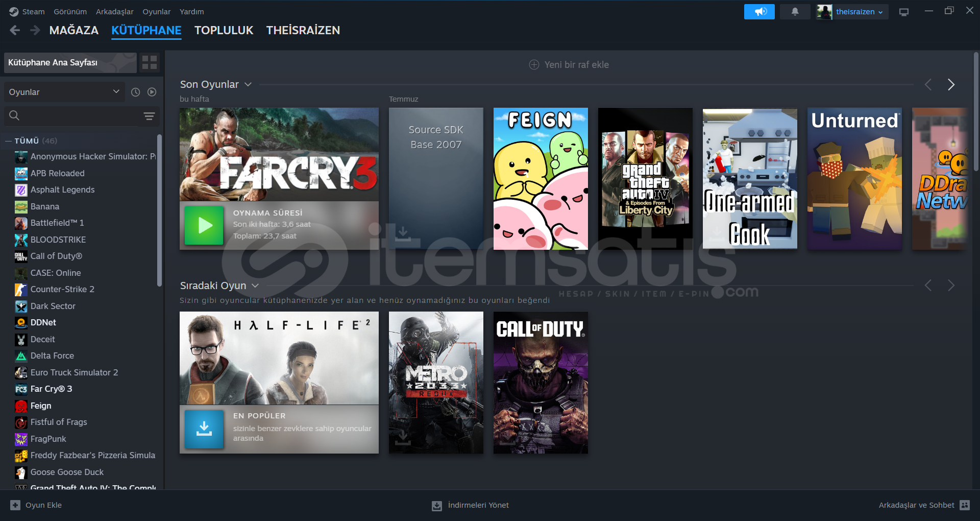Open the Arkadaşlar menu

pos(115,12)
